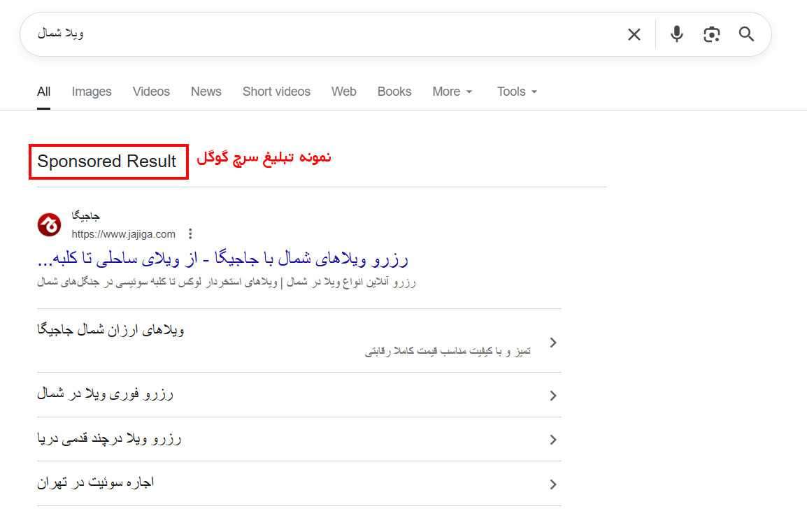807x532 pixels.
Task: Open the Books tab
Action: (394, 92)
